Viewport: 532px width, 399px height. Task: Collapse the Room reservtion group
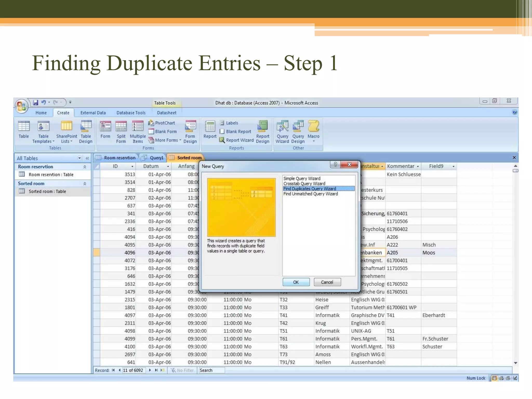pos(85,167)
